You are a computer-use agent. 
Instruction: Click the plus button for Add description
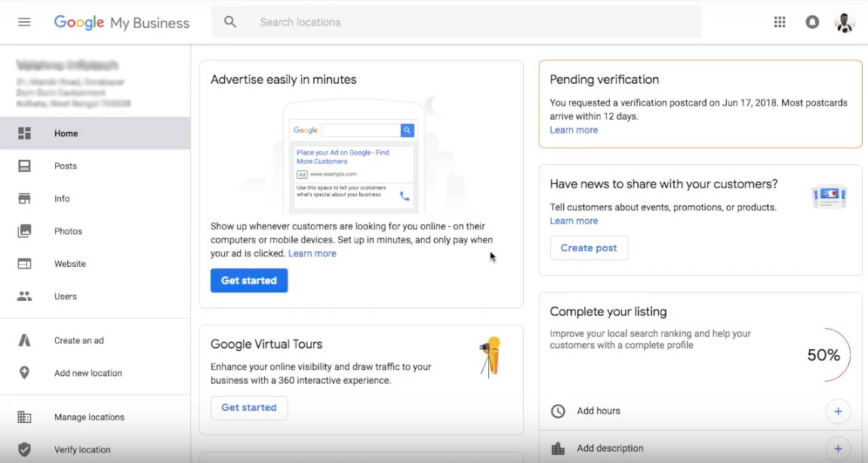pos(838,449)
